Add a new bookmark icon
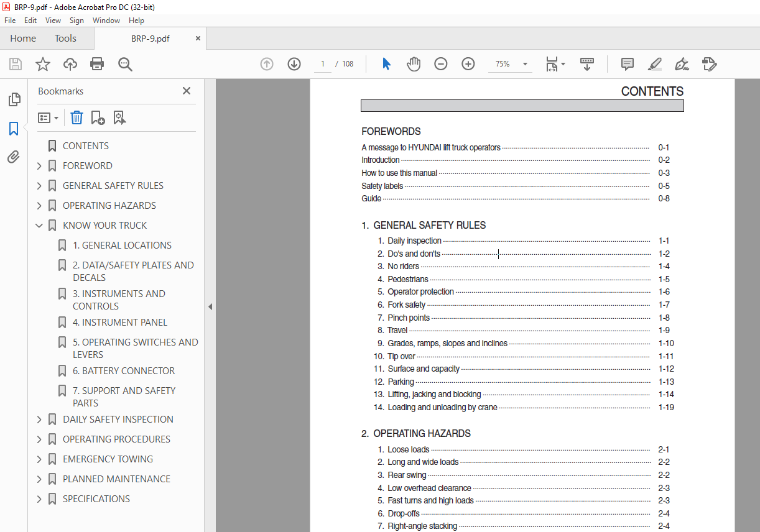This screenshot has height=532, width=760. point(98,117)
